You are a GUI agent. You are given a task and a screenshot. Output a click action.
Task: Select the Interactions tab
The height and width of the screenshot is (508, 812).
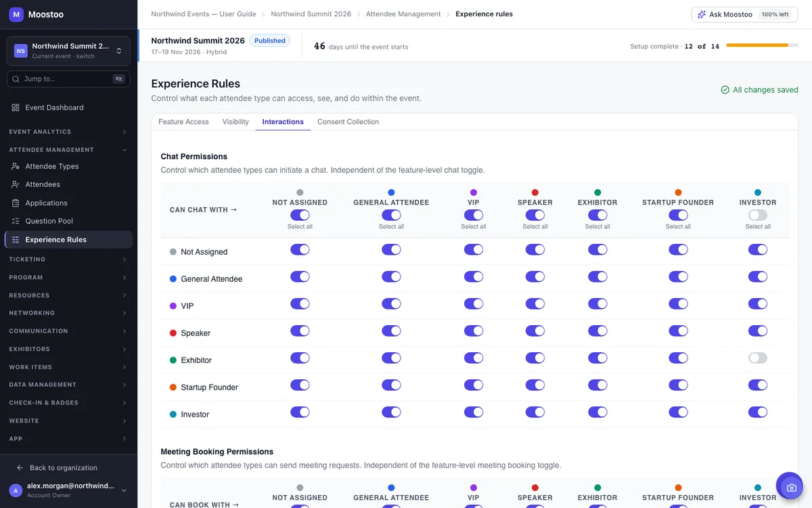pyautogui.click(x=283, y=122)
